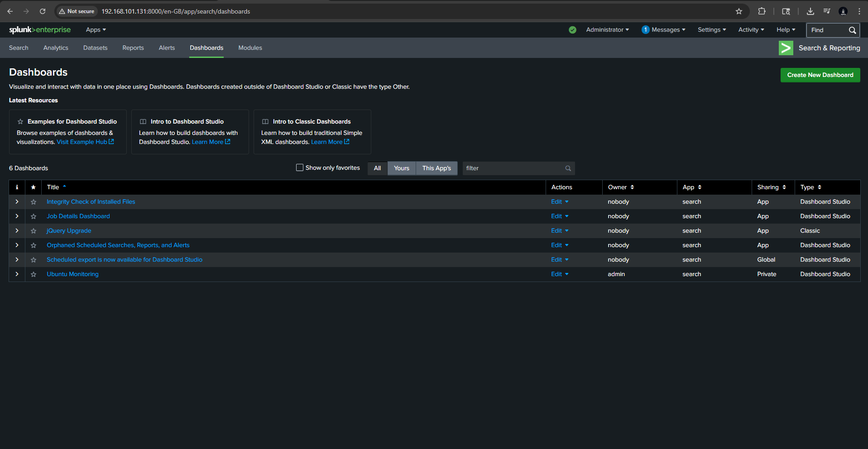
Task: Open the Visit Example Hub link
Action: [x=85, y=142]
